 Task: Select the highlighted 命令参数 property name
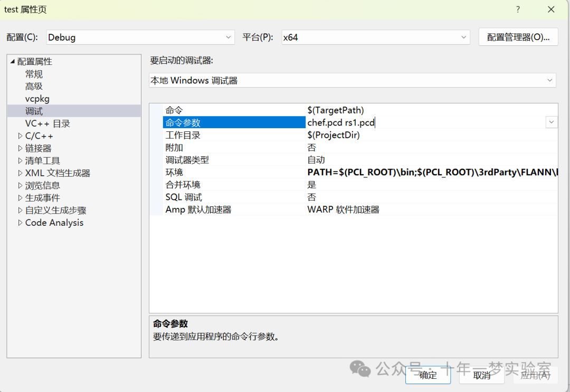point(234,122)
